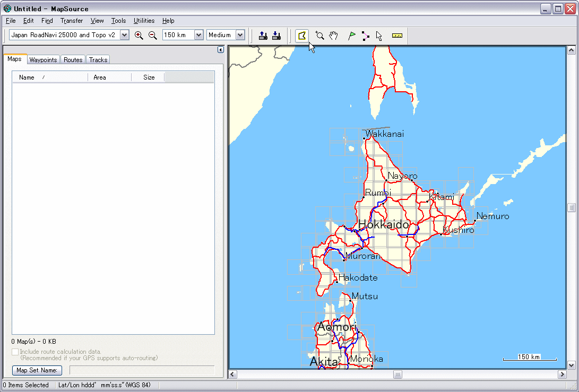Switch to the Maps tab
Screen dimensions: 579x392
pos(14,59)
